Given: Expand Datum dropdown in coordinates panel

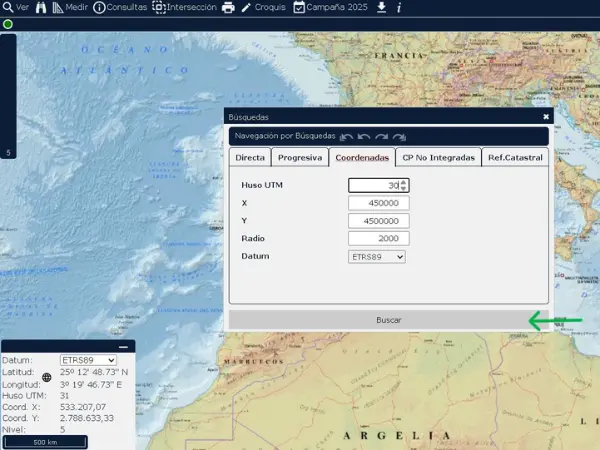Looking at the screenshot, I should click(x=88, y=360).
